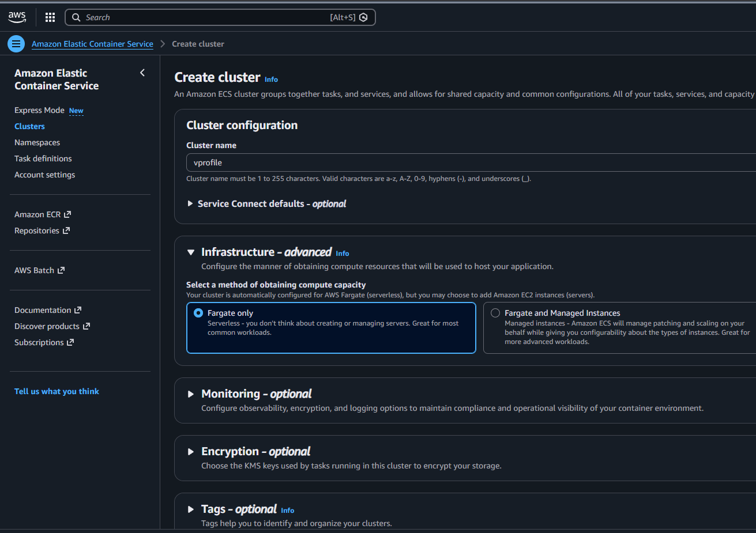The height and width of the screenshot is (533, 756).
Task: Expand Service Connect defaults section
Action: tap(190, 204)
